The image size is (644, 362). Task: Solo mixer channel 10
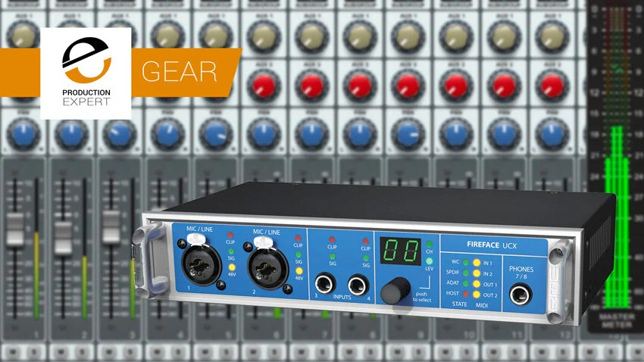point(467,351)
